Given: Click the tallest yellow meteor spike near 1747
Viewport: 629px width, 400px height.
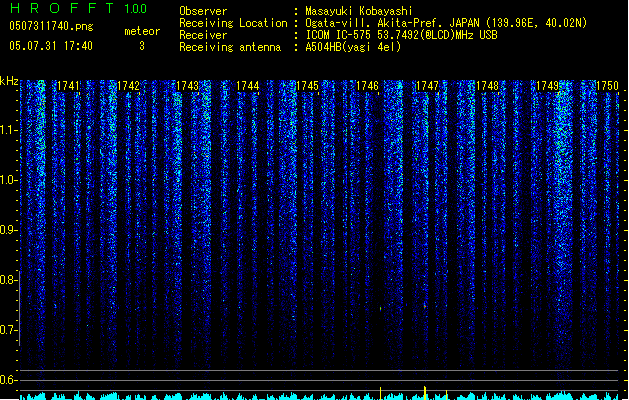Looking at the screenshot, I should [425, 393].
